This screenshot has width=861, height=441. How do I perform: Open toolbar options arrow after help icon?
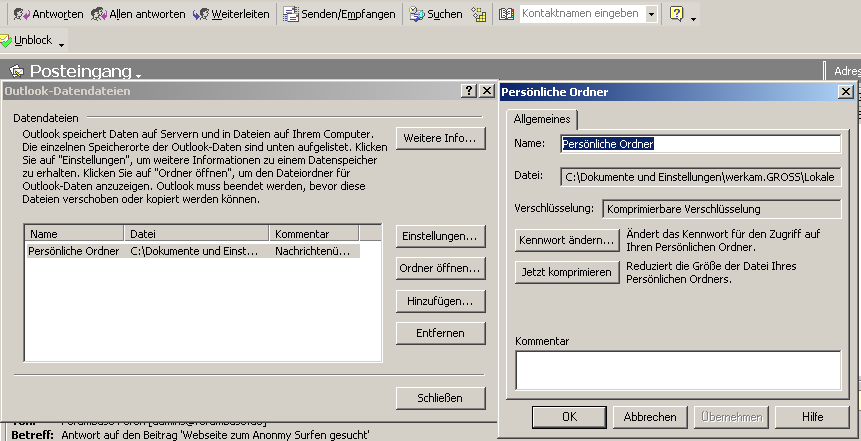click(694, 18)
